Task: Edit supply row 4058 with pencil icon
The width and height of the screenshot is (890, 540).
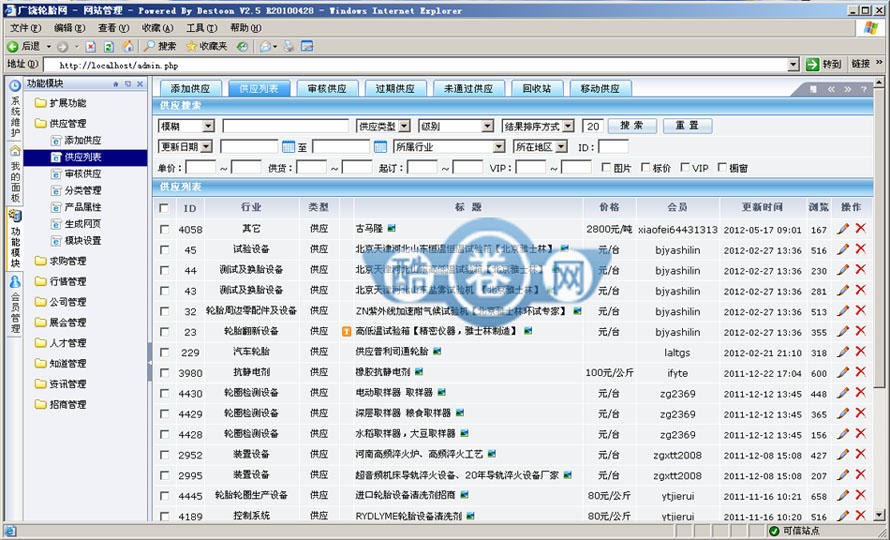Action: click(x=843, y=229)
